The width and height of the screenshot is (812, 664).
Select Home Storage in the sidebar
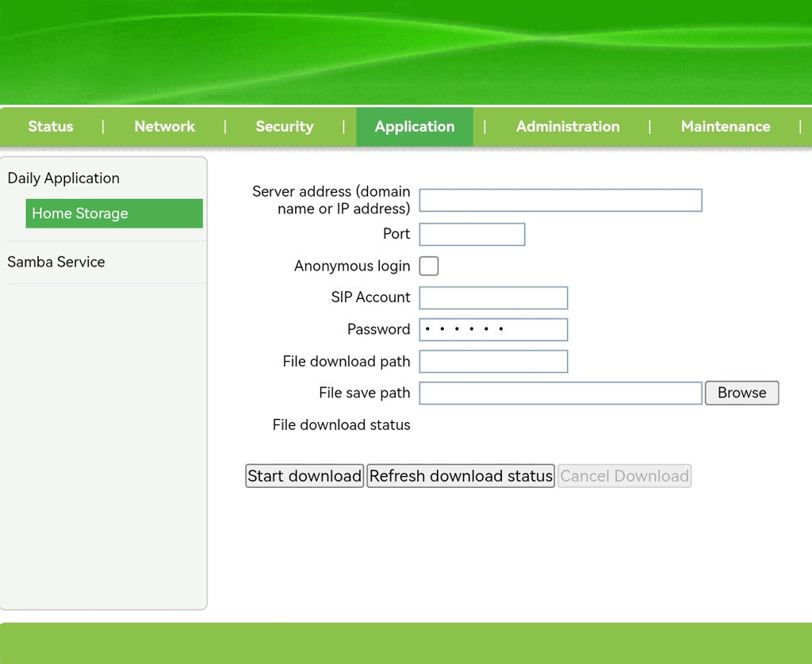(114, 213)
